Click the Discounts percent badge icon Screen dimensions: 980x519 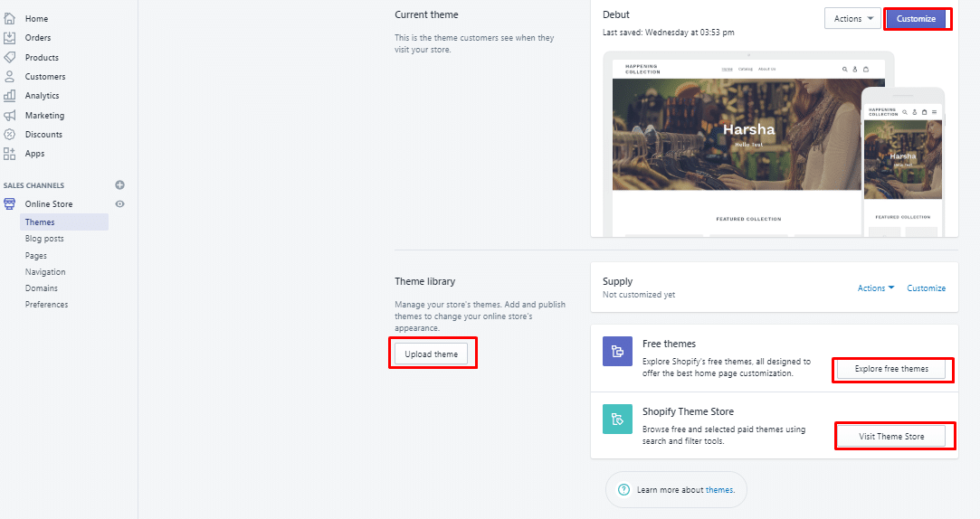click(9, 135)
